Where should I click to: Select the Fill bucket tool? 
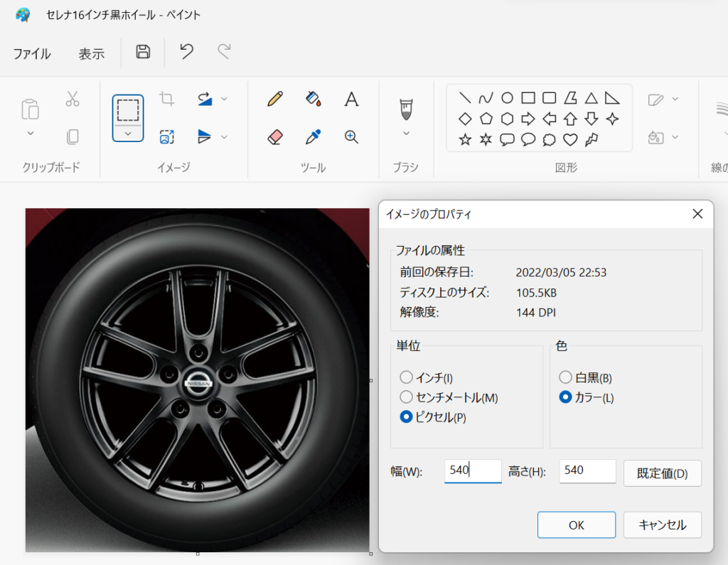coord(313,99)
